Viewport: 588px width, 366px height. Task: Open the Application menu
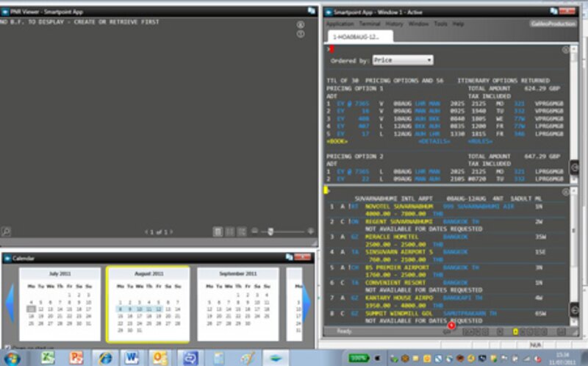tap(340, 24)
